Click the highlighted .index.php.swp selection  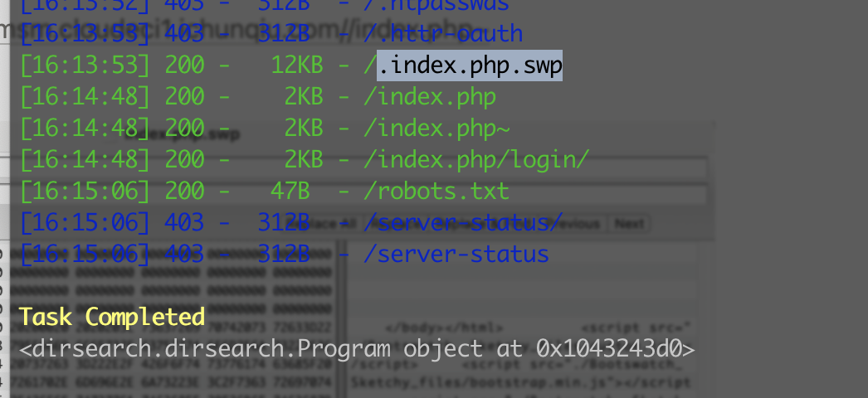point(470,66)
